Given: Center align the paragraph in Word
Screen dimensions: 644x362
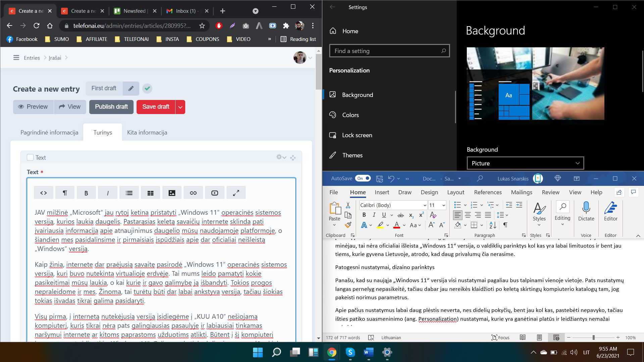Looking at the screenshot, I should (x=468, y=215).
